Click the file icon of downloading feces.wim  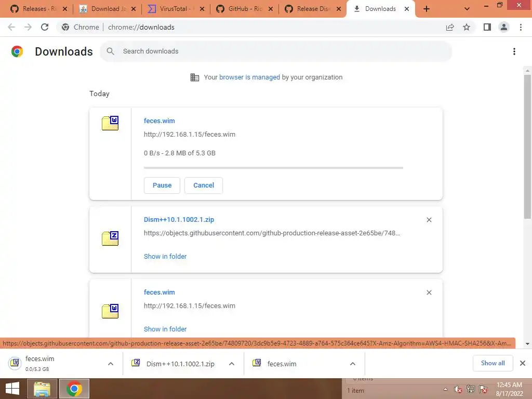[x=110, y=123]
